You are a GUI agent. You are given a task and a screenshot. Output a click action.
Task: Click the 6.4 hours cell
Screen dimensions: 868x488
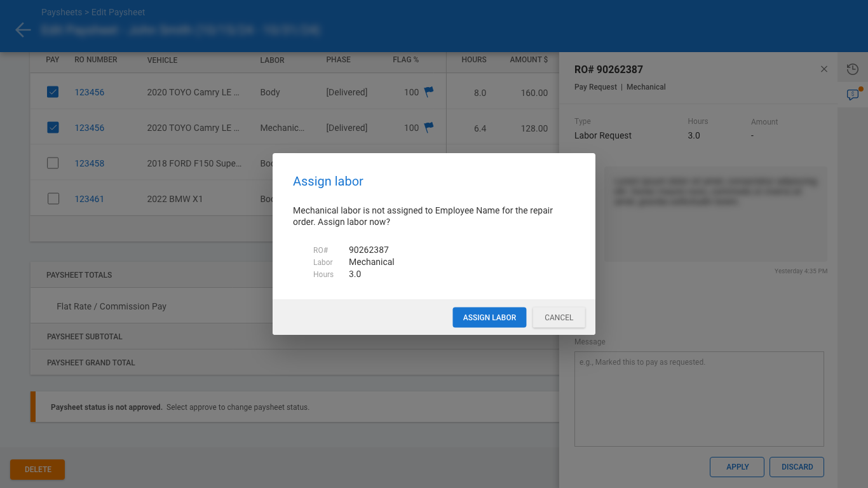tap(480, 128)
